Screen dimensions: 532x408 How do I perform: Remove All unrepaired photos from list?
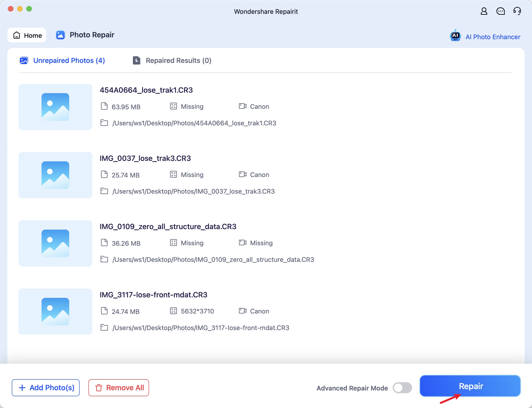[x=118, y=387]
